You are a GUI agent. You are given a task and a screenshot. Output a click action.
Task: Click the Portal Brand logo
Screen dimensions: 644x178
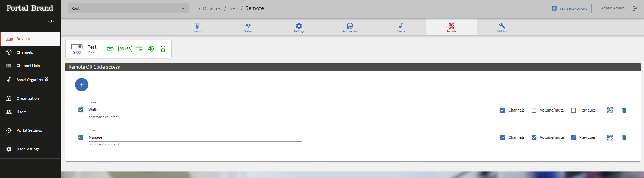[x=30, y=8]
